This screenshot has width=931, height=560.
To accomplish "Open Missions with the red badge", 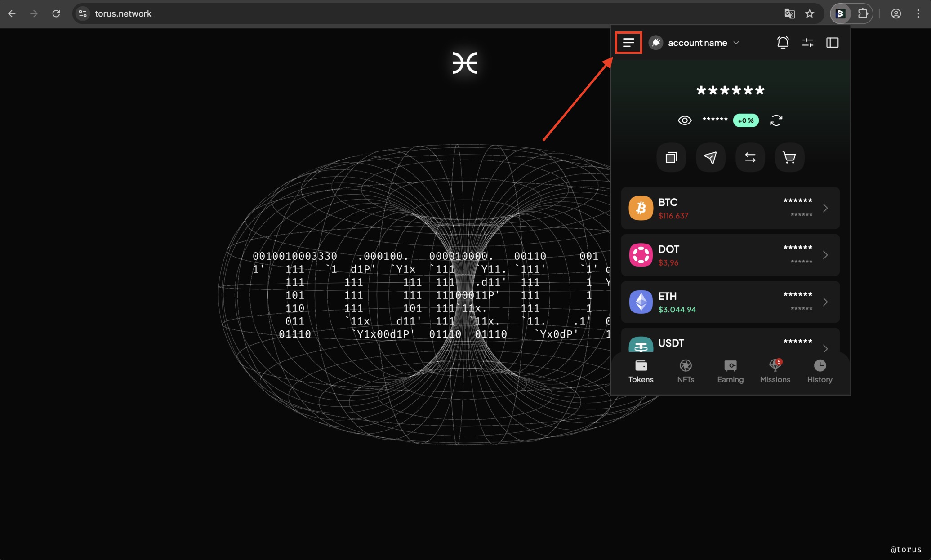I will (x=775, y=370).
